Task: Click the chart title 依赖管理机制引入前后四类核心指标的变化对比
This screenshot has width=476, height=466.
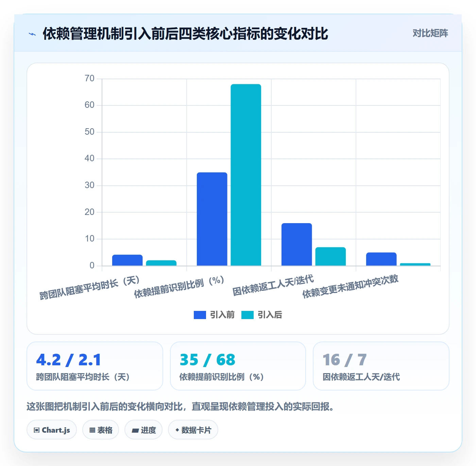Action: tap(185, 34)
